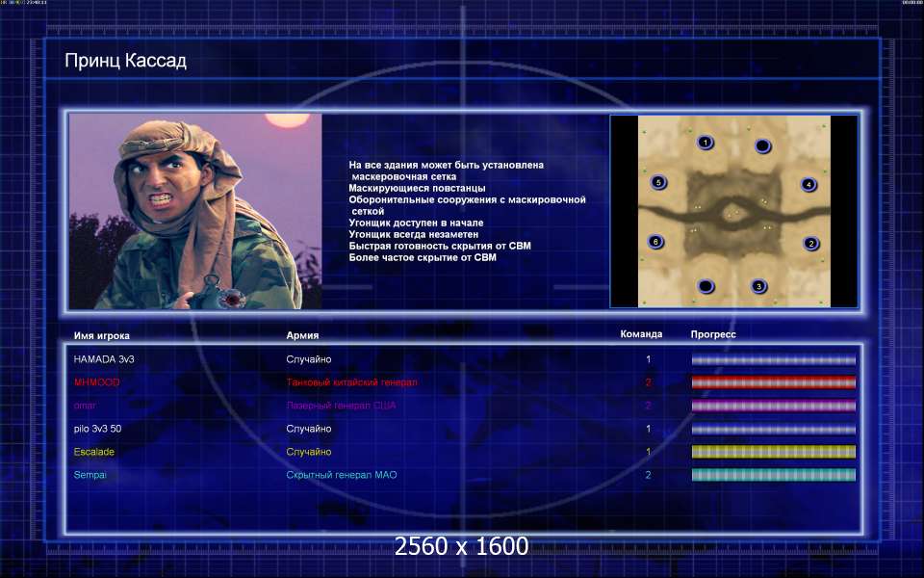Click team number in Sempai row

point(648,475)
